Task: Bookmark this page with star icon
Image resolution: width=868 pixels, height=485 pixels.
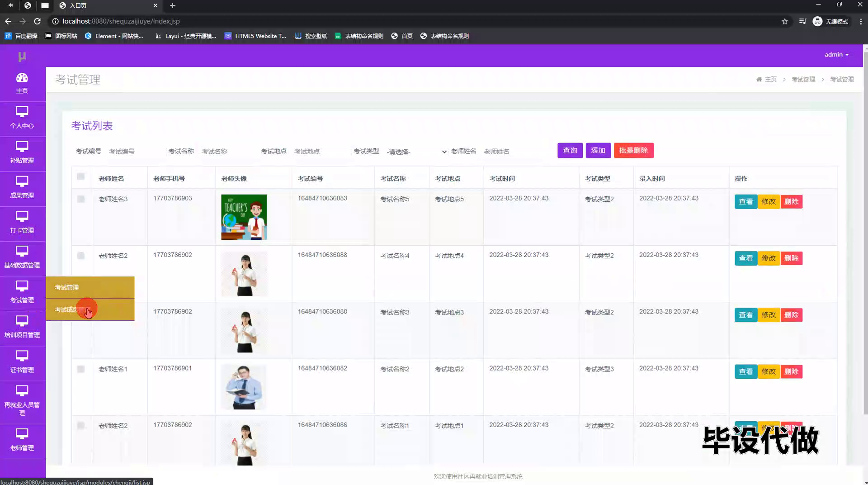Action: 785,21
